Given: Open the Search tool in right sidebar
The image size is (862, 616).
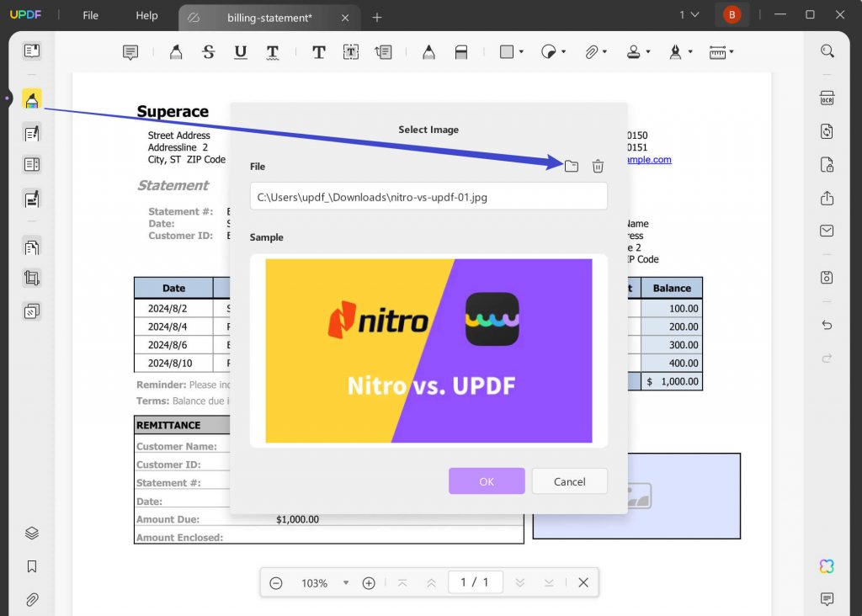Looking at the screenshot, I should click(826, 51).
